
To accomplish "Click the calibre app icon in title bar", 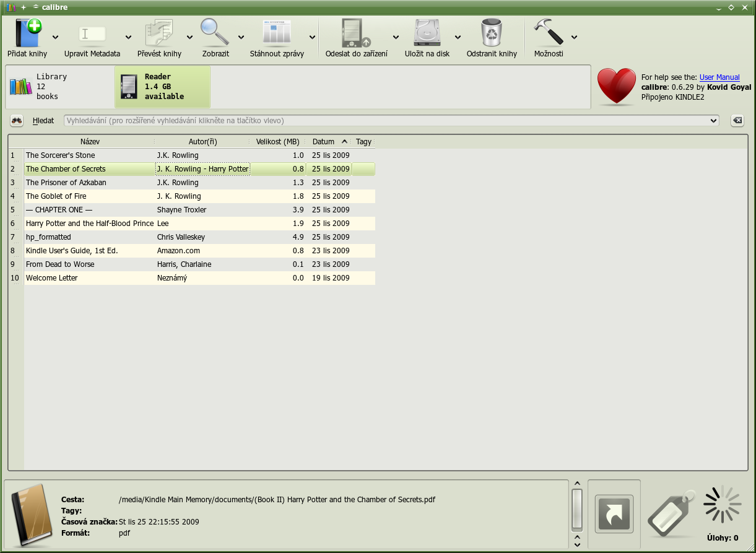I will pyautogui.click(x=11, y=7).
